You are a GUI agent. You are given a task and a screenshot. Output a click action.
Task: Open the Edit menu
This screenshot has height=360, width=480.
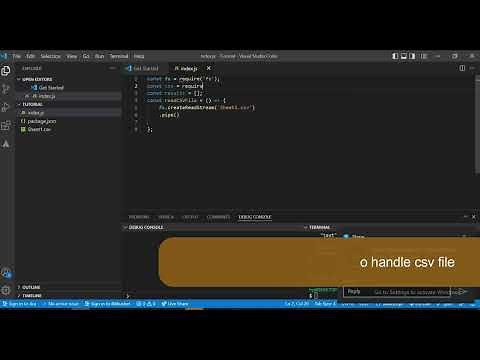30,56
